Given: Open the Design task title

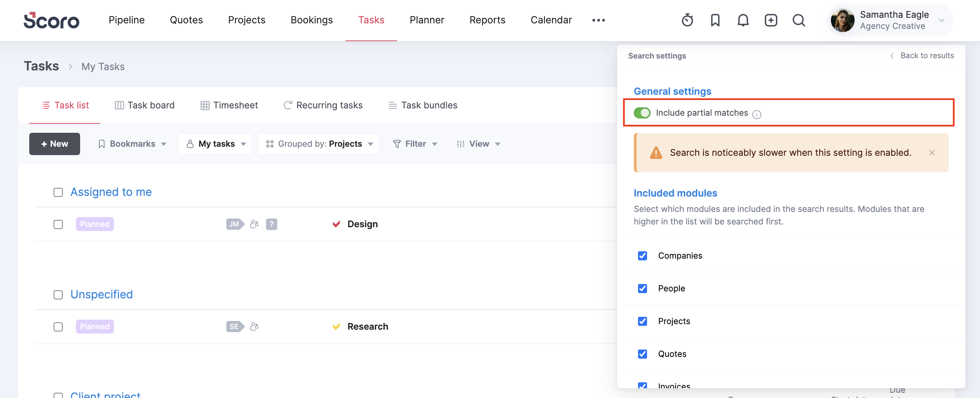Looking at the screenshot, I should (363, 224).
